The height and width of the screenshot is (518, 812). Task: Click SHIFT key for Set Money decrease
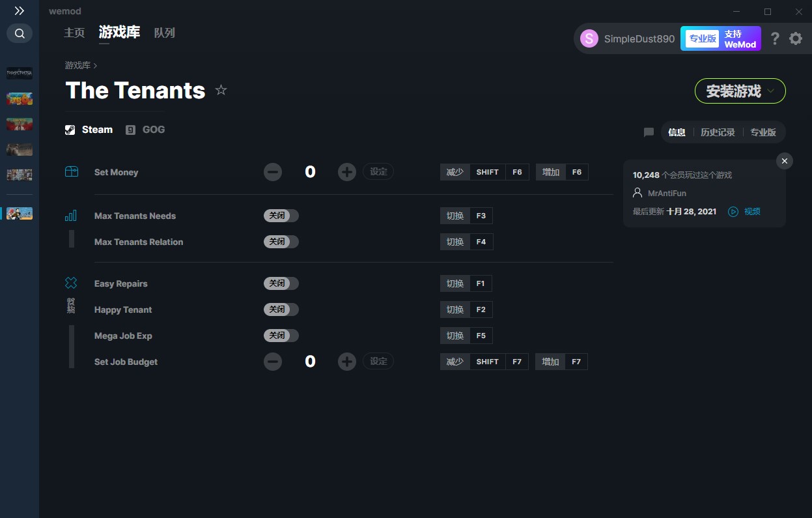tap(487, 172)
